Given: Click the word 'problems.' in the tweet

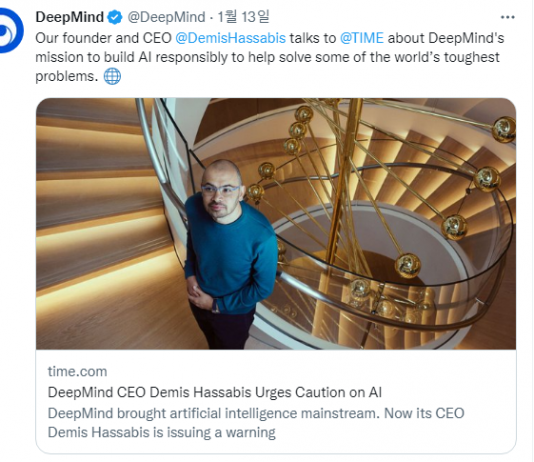Looking at the screenshot, I should [x=67, y=76].
